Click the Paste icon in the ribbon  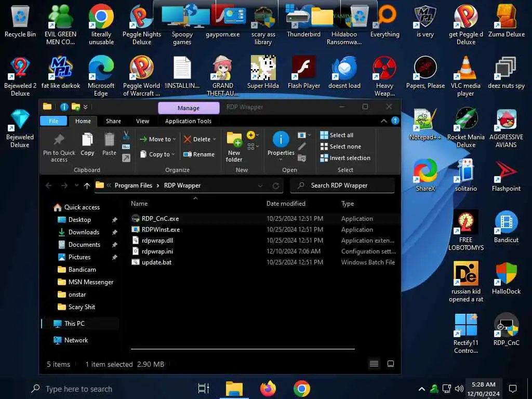tap(109, 144)
